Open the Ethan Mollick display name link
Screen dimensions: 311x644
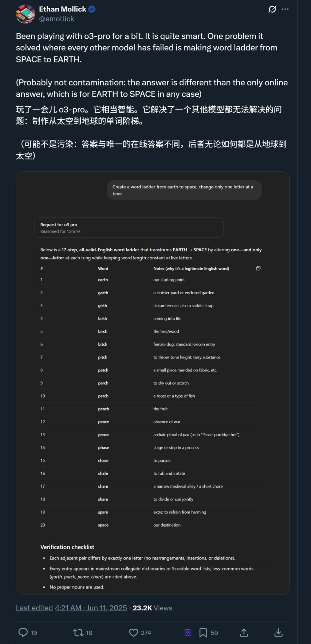pos(62,9)
